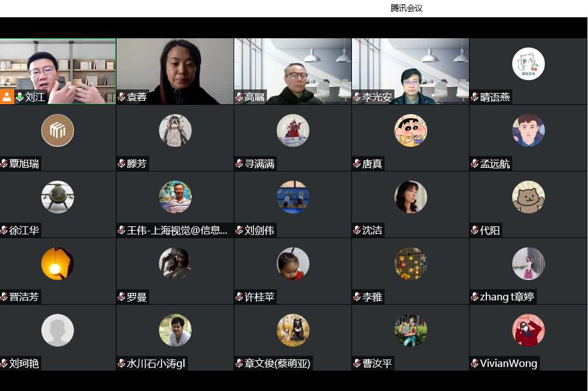This screenshot has width=588, height=391.
Task: Select 晋洁芳's glowing lamp avatar
Action: [57, 263]
